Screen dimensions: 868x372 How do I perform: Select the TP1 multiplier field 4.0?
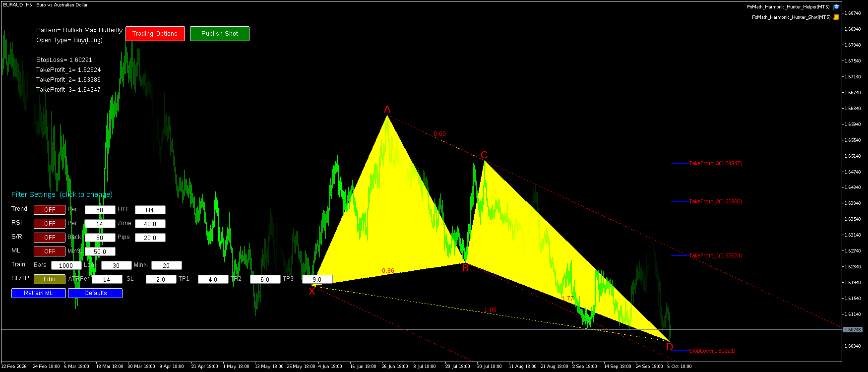pos(213,279)
